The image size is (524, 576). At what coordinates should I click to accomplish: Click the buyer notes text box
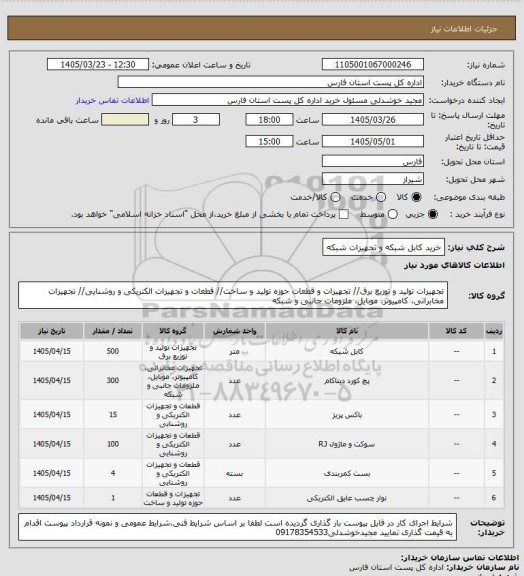pyautogui.click(x=237, y=528)
